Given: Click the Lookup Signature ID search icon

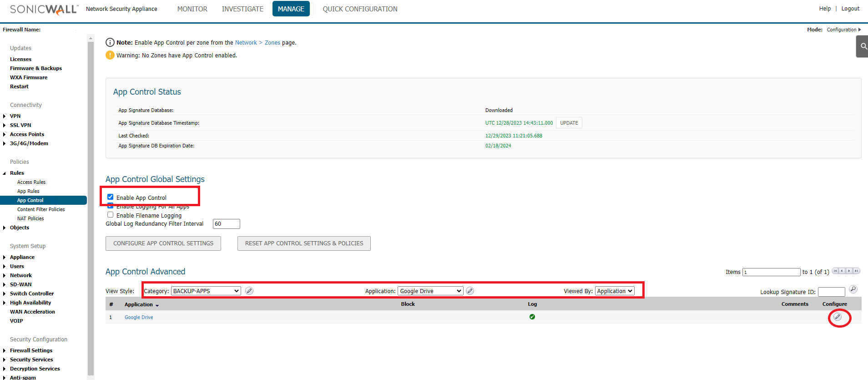Looking at the screenshot, I should [x=853, y=289].
